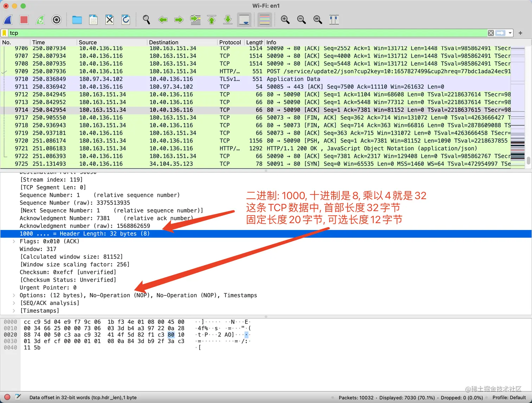The width and height of the screenshot is (532, 403).
Task: Expand the Options (12 bytes) node
Action: 14,295
